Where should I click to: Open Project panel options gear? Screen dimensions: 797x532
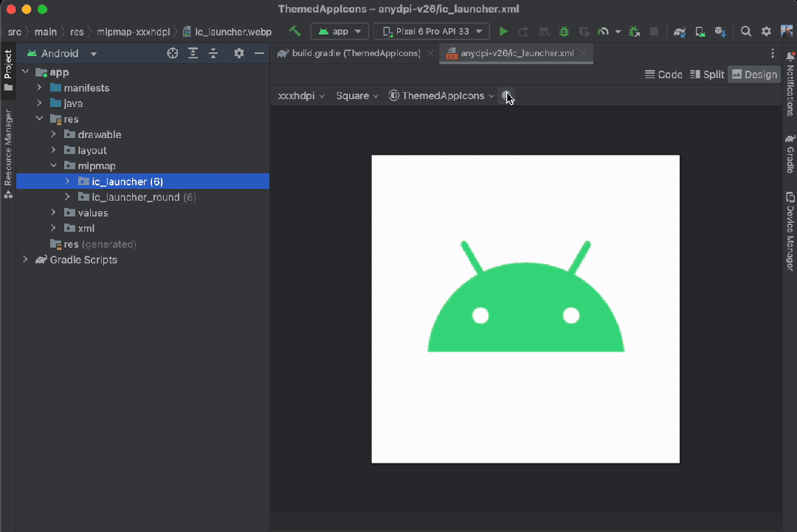click(x=239, y=53)
